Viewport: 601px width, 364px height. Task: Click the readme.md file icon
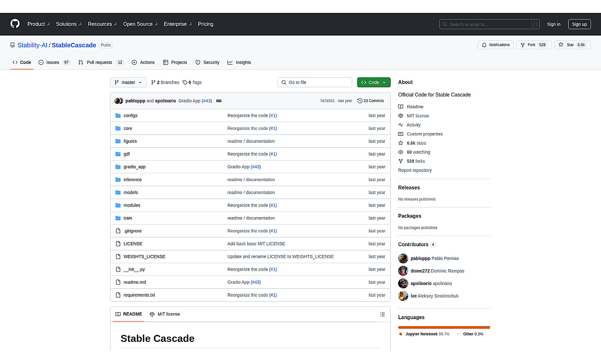tap(118, 282)
